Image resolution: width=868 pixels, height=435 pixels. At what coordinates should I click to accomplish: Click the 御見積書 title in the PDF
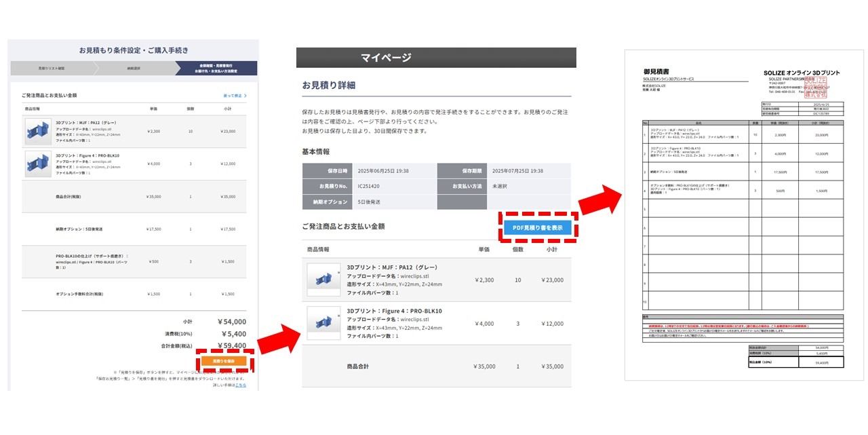tap(656, 71)
